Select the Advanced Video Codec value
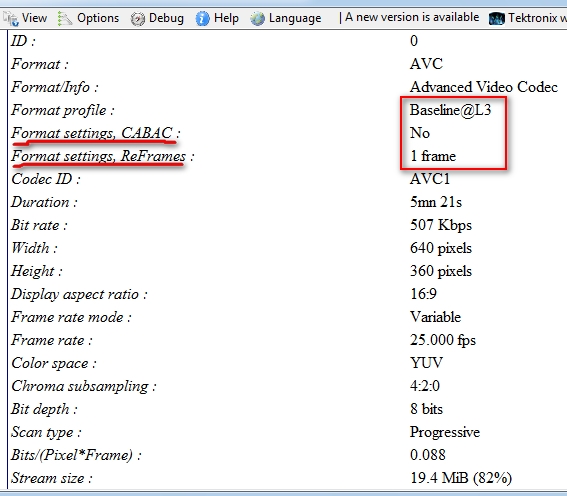The height and width of the screenshot is (496, 567). [484, 87]
